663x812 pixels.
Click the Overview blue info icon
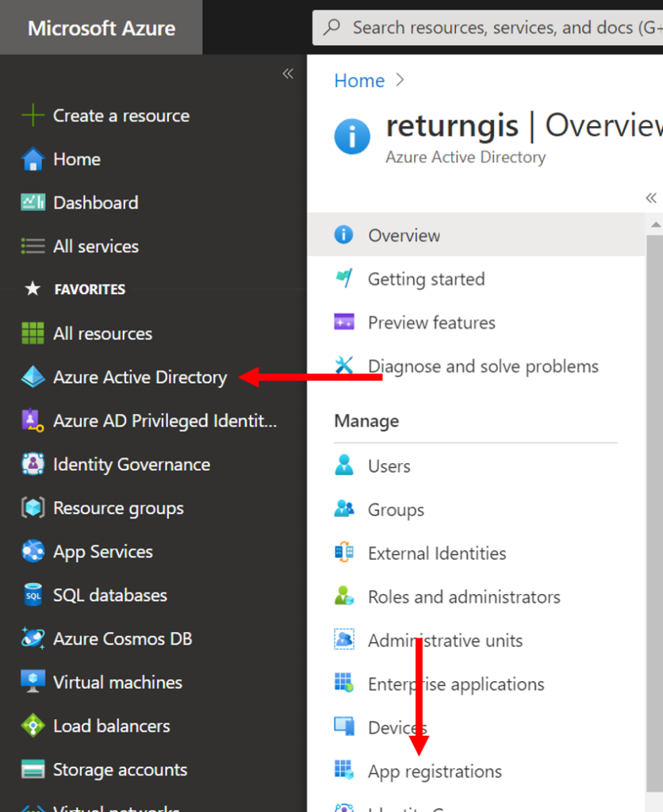tap(344, 235)
